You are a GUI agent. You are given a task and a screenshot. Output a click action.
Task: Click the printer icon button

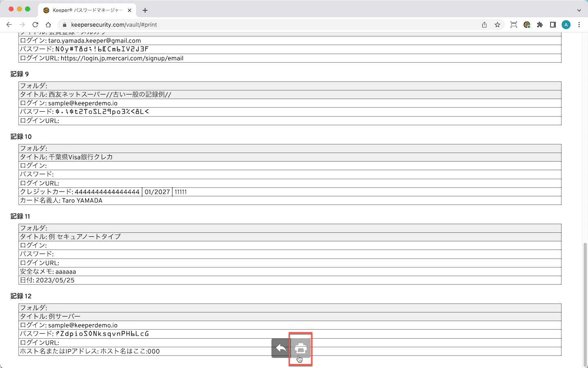pyautogui.click(x=301, y=348)
